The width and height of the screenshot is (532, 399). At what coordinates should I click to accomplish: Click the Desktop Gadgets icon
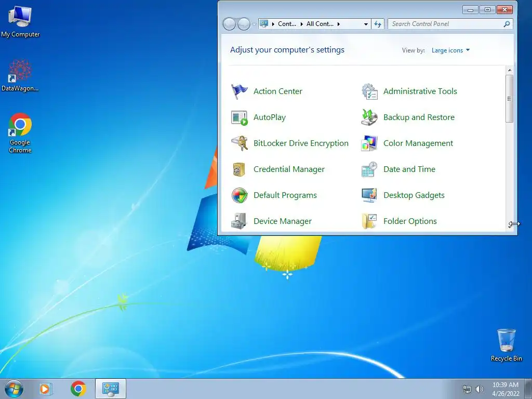pos(369,195)
